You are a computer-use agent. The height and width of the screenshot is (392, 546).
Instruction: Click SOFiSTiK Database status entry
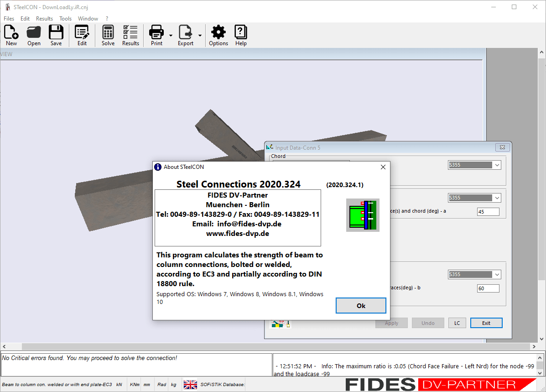tap(223, 384)
